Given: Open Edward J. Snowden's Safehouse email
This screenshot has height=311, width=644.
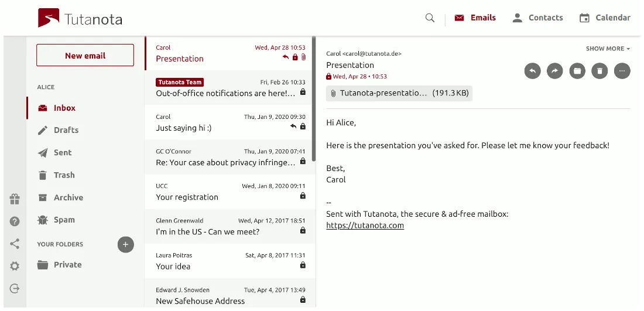Looking at the screenshot, I should coord(230,293).
